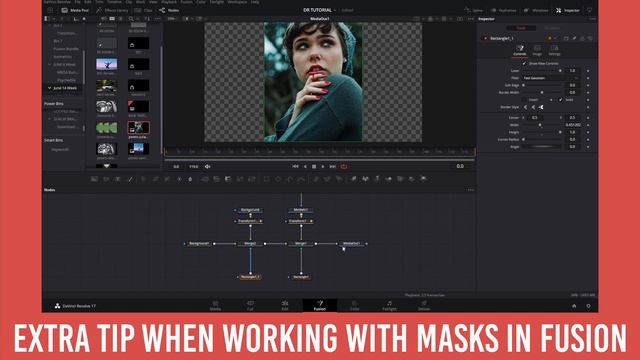Viewport: 640px width, 360px height.
Task: Mute the viewer audio
Action: 207,167
